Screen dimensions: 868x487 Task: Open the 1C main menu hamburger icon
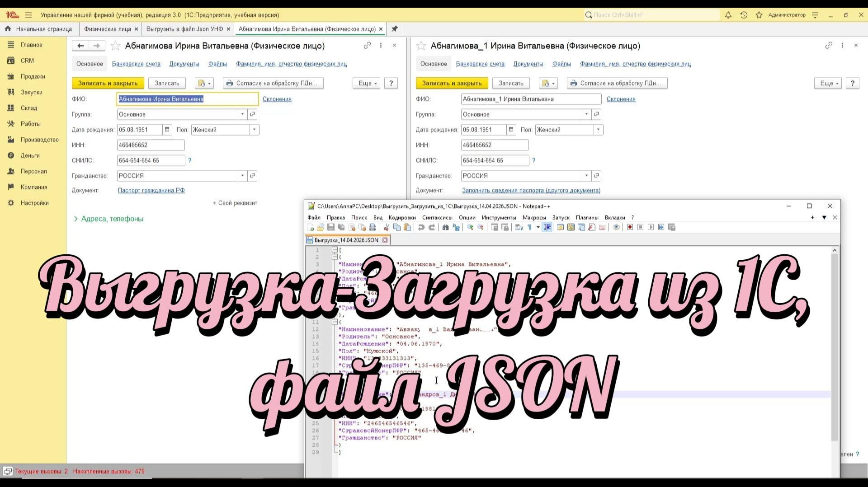28,15
